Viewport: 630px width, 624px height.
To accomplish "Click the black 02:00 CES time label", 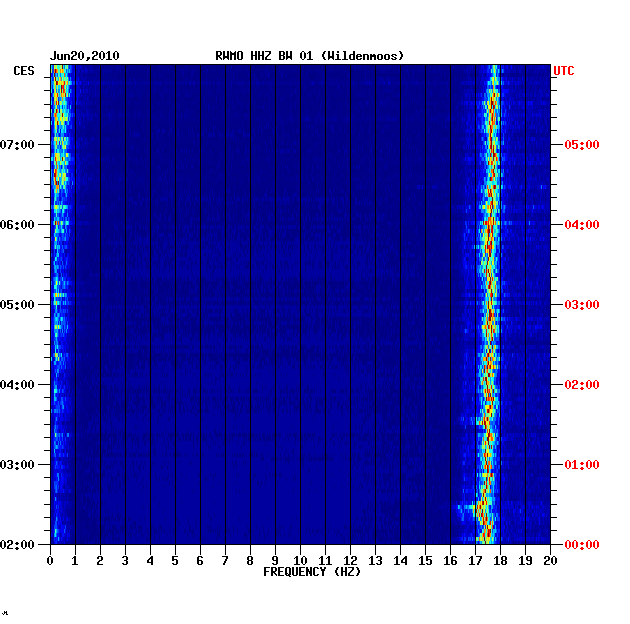I will (x=17, y=544).
